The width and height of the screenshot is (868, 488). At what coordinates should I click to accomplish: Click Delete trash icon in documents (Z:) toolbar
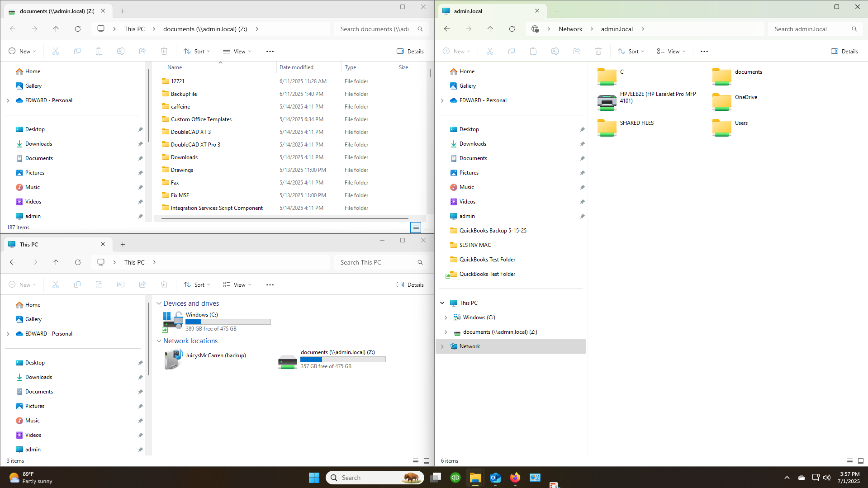(x=164, y=52)
